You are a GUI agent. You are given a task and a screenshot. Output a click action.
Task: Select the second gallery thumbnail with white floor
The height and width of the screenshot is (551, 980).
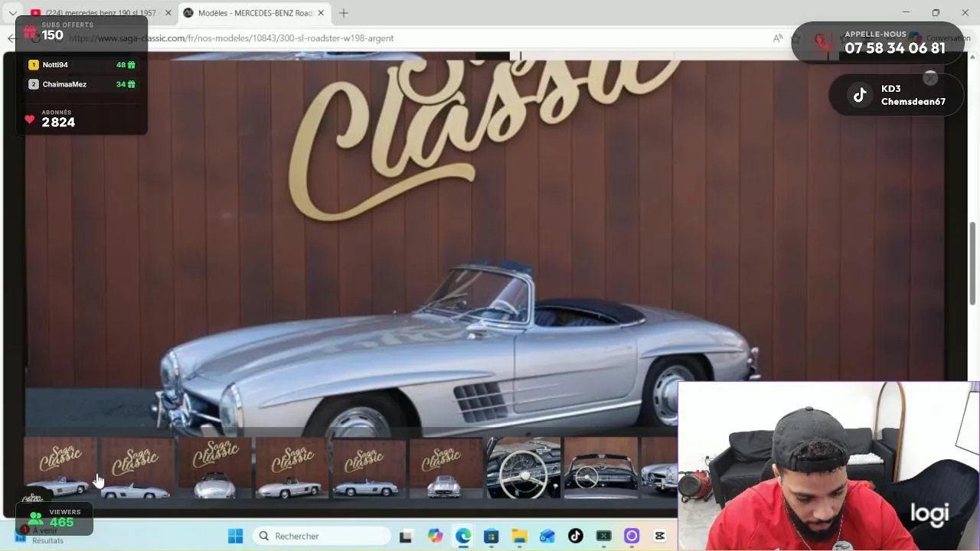[x=138, y=468]
